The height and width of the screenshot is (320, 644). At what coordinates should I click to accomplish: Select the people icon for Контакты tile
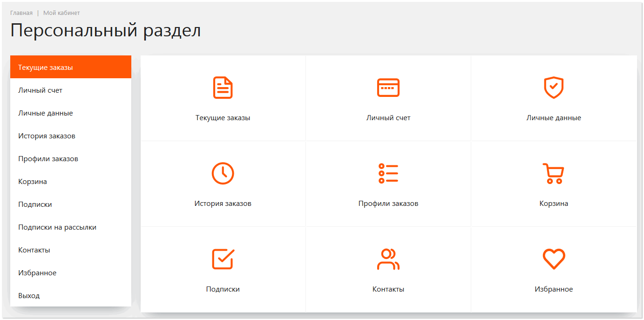tap(388, 259)
